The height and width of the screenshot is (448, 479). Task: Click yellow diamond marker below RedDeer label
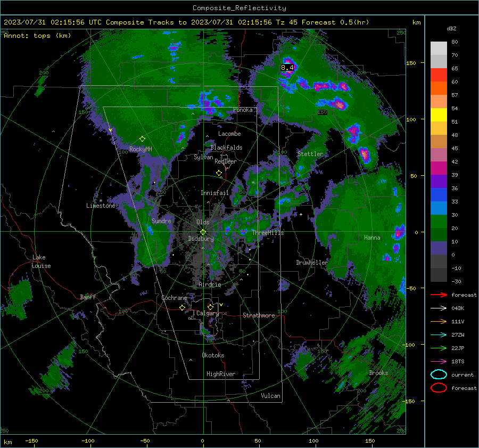tap(219, 173)
